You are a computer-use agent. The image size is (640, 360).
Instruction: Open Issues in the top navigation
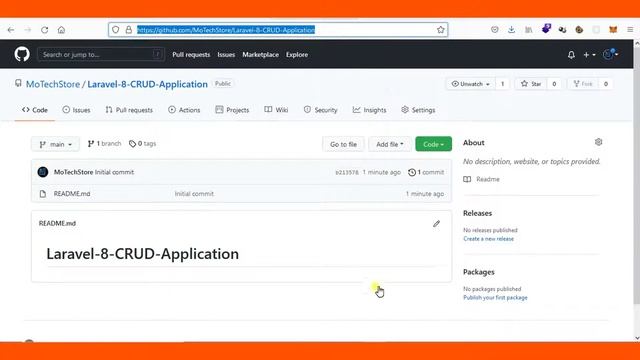tap(226, 55)
